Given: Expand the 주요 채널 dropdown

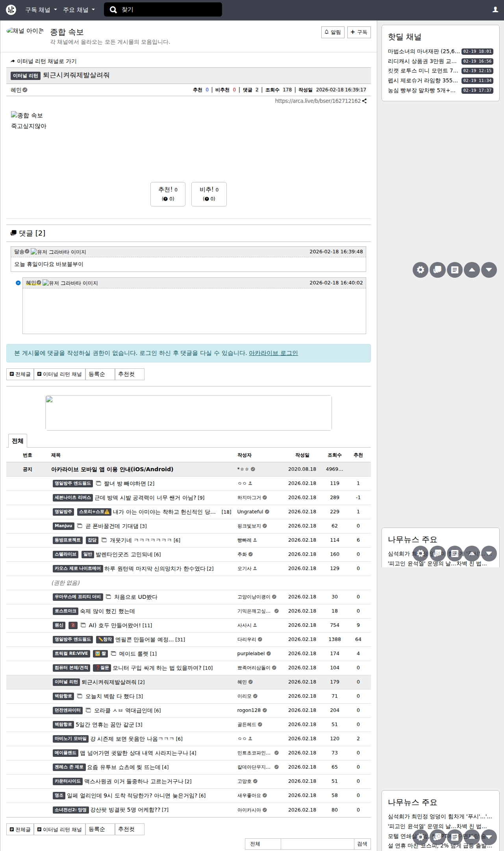Looking at the screenshot, I should (x=79, y=10).
